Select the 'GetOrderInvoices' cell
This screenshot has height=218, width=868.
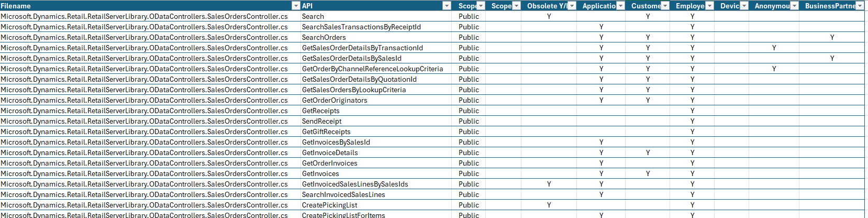(x=376, y=163)
